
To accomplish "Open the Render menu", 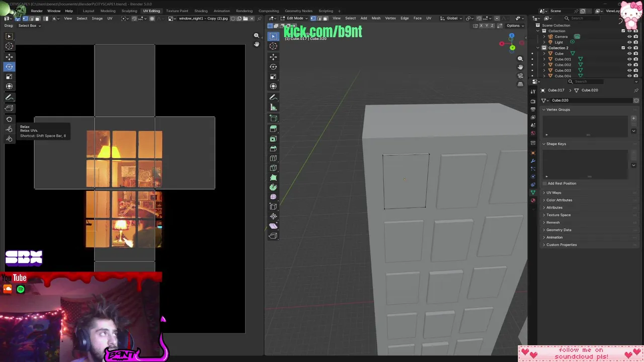I will tap(37, 11).
